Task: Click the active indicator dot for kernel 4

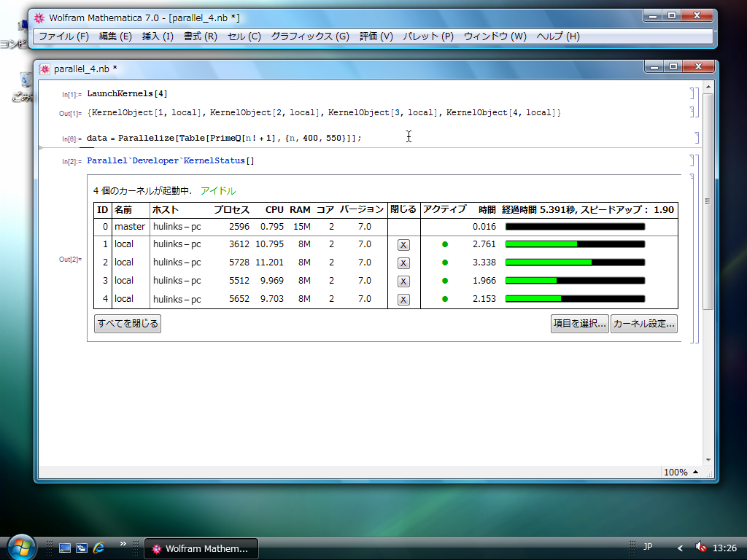Action: pos(445,299)
